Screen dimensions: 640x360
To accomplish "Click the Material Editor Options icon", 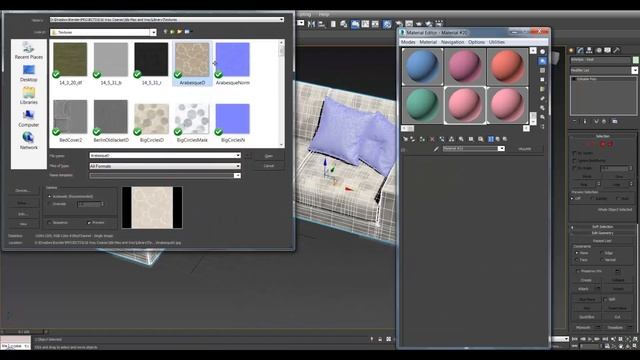I will [542, 108].
